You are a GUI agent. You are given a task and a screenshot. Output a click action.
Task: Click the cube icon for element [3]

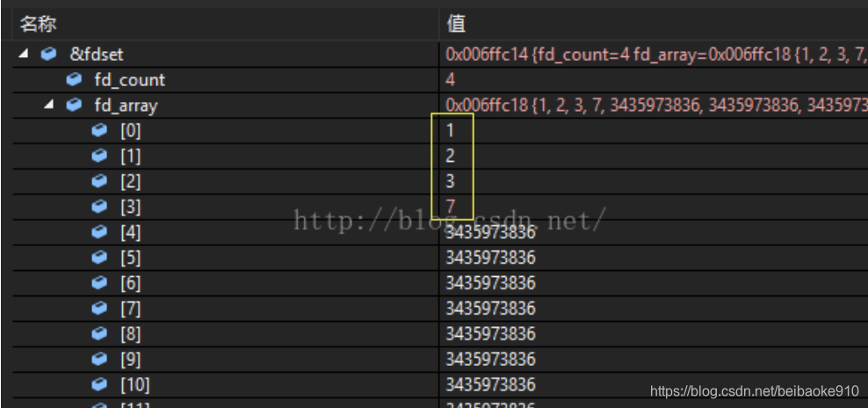tap(99, 207)
